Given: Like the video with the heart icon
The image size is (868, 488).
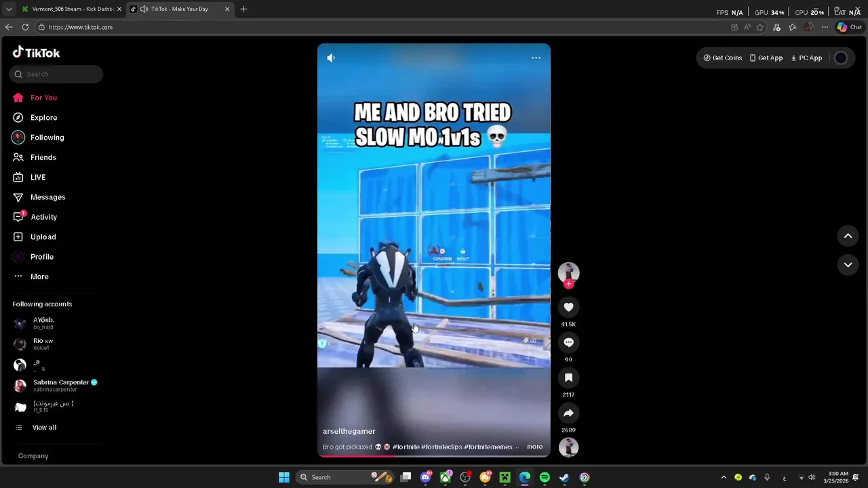Looking at the screenshot, I should click(568, 307).
